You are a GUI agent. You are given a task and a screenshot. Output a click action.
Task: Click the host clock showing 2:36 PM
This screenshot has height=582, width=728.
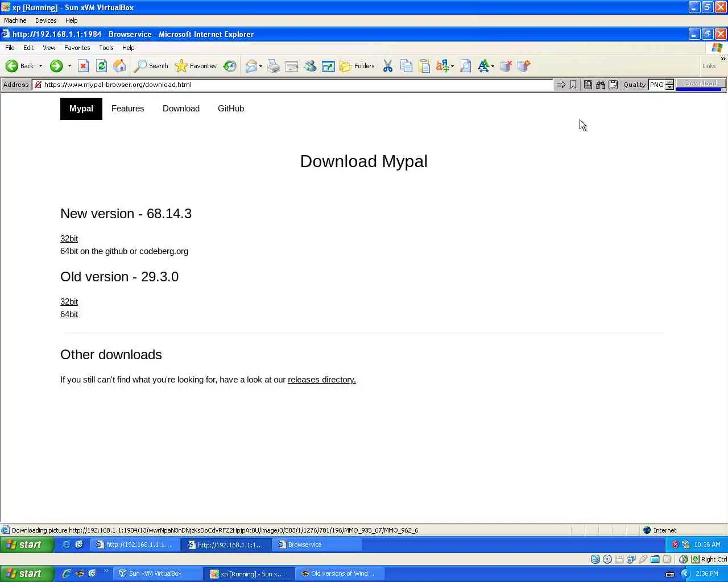706,574
